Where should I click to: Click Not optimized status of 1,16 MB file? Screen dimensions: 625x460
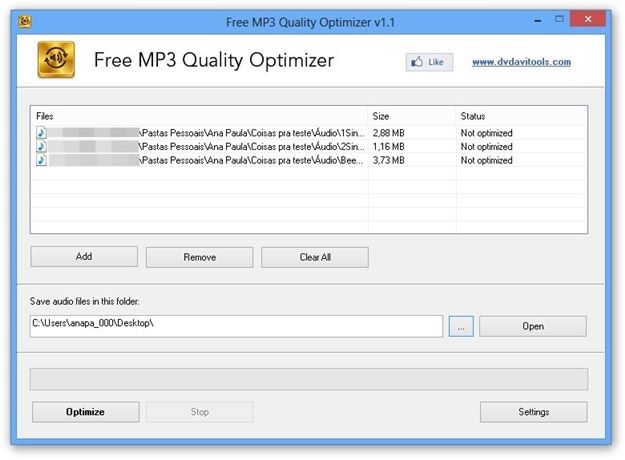[x=487, y=146]
